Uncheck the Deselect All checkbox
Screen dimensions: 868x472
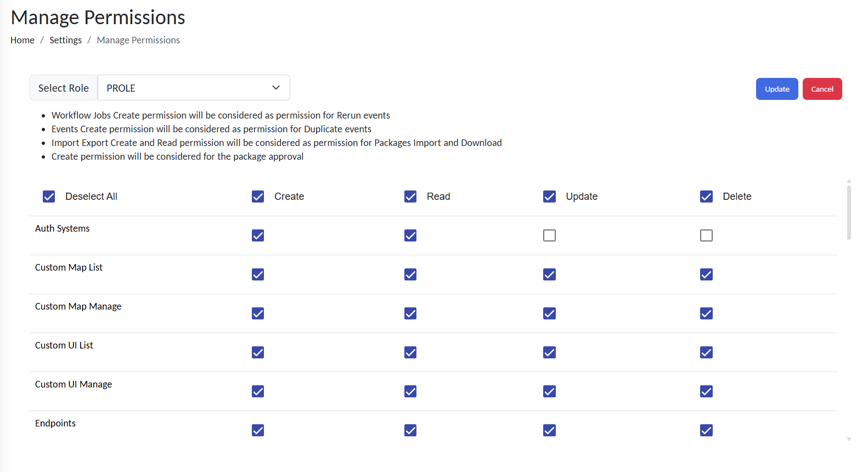coord(49,196)
